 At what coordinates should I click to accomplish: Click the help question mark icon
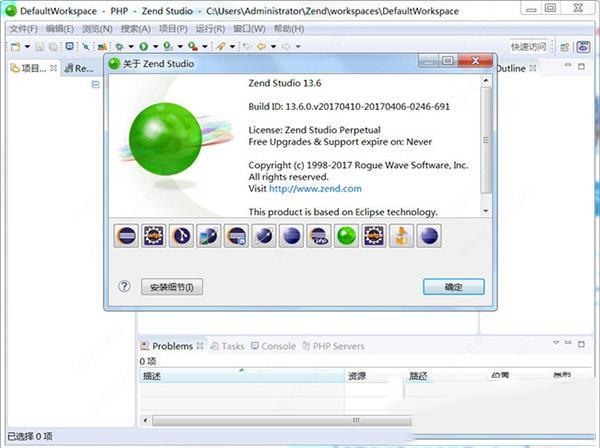click(x=124, y=286)
